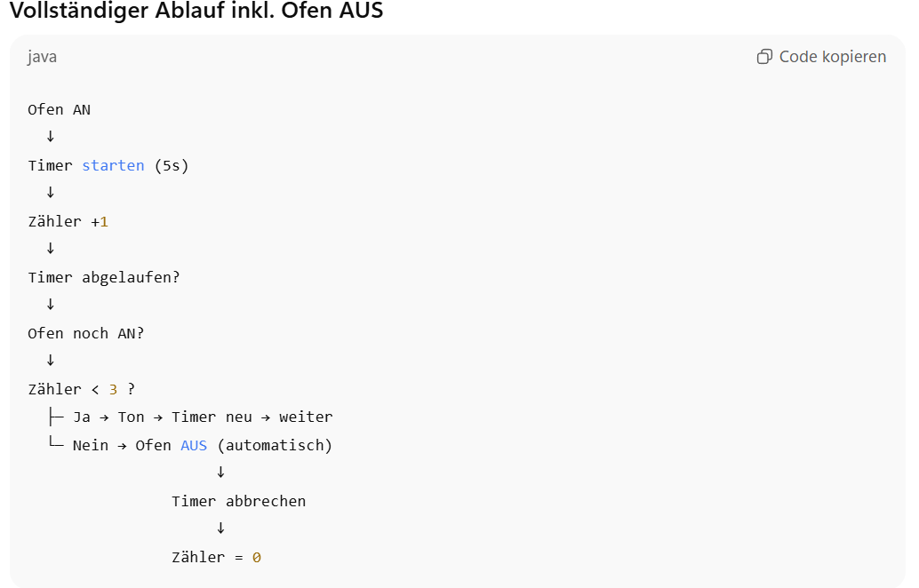The height and width of the screenshot is (588, 919).
Task: Click the word Ton in the Ja branch
Action: tap(131, 417)
